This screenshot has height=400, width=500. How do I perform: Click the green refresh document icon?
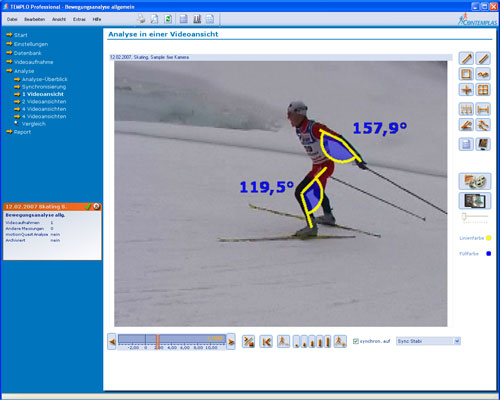point(168,19)
